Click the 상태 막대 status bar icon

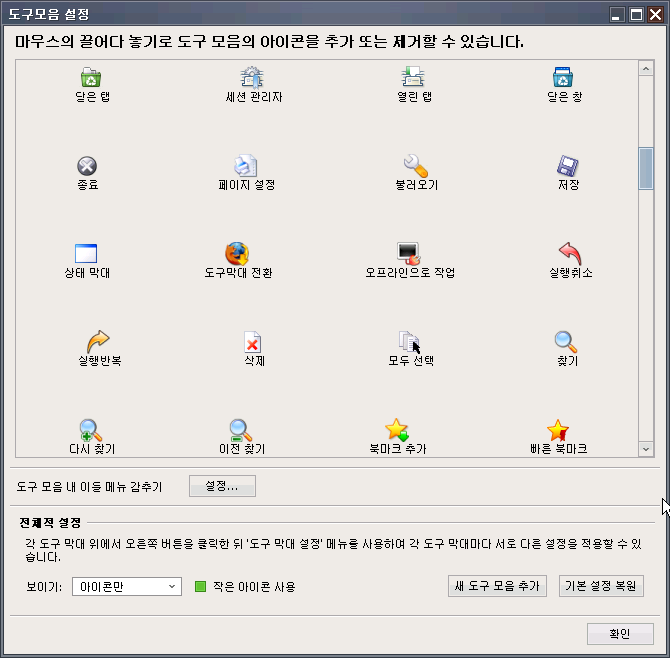coord(86,253)
